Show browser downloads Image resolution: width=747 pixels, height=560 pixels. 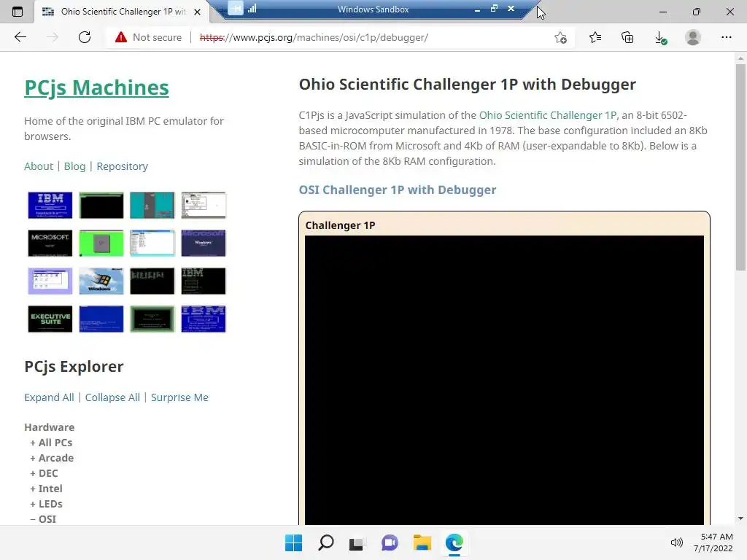660,37
